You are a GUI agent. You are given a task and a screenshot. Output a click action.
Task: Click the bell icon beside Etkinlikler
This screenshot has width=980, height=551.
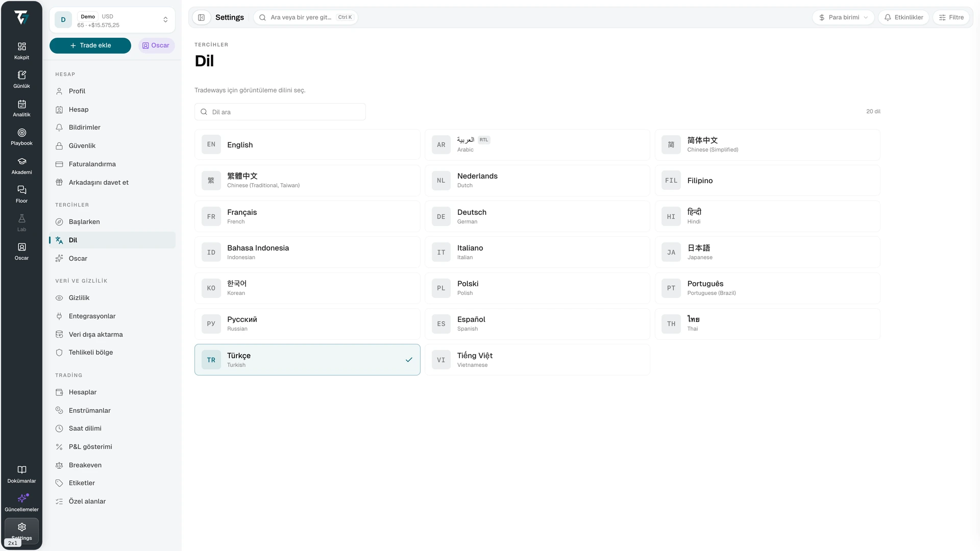click(x=888, y=17)
